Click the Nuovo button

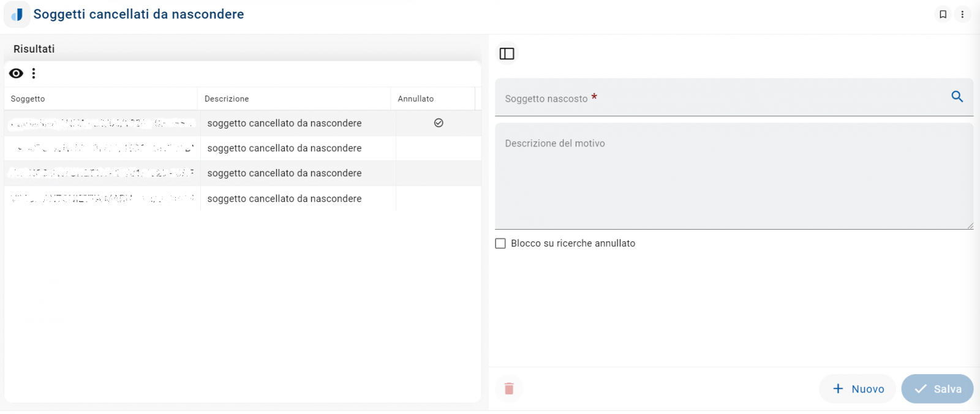pyautogui.click(x=858, y=389)
